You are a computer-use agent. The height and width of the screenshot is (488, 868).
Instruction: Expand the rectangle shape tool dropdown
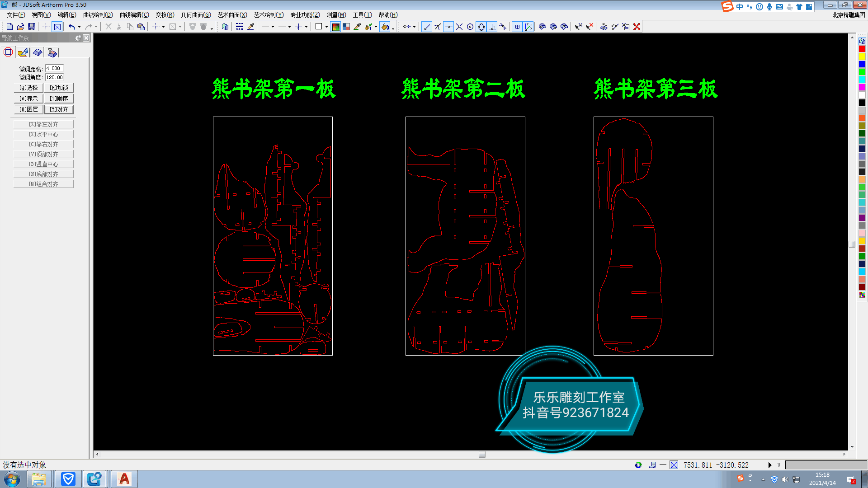[x=326, y=27]
